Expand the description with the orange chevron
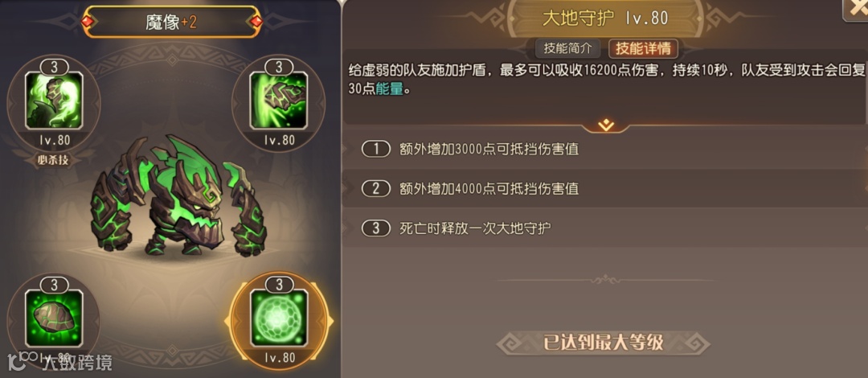The height and width of the screenshot is (378, 868). [x=606, y=125]
